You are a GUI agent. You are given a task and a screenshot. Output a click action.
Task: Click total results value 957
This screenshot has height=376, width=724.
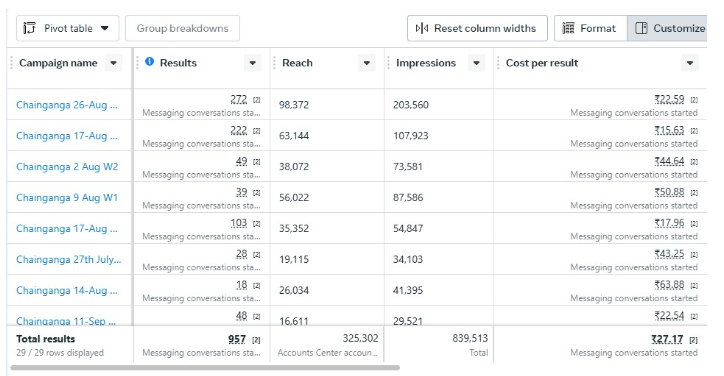pyautogui.click(x=237, y=339)
